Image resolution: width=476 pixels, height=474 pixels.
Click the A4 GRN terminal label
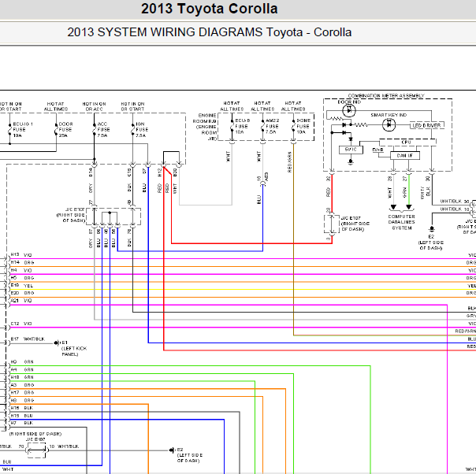click(22, 370)
